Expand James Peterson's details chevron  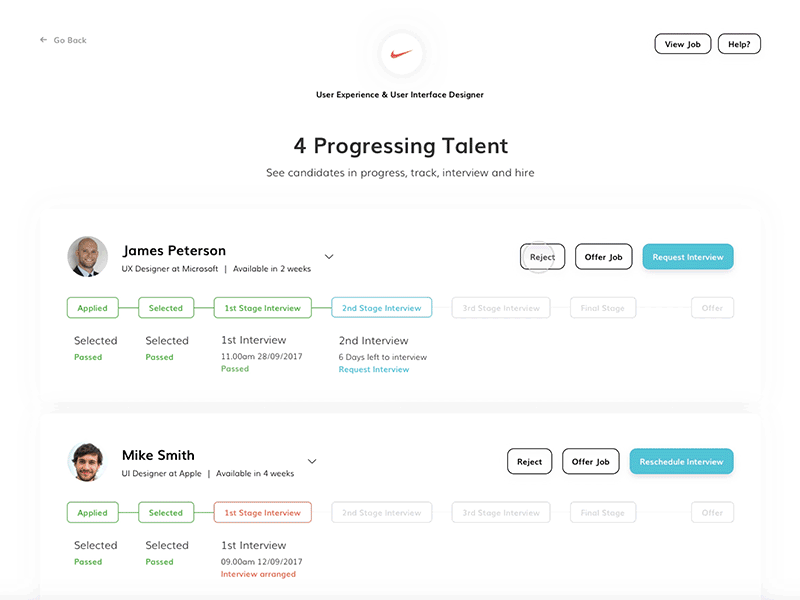[329, 257]
